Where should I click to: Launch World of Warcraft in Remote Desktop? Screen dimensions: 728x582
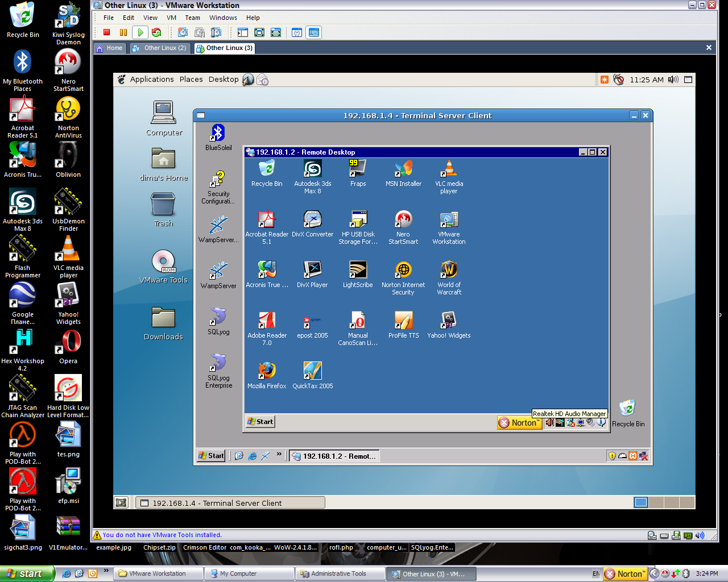[449, 277]
